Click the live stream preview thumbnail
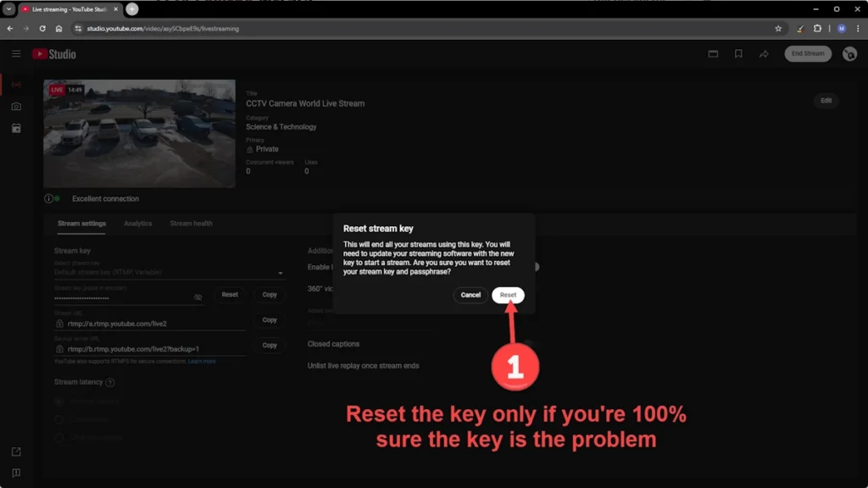Screen dimensions: 868x488 click(140, 134)
